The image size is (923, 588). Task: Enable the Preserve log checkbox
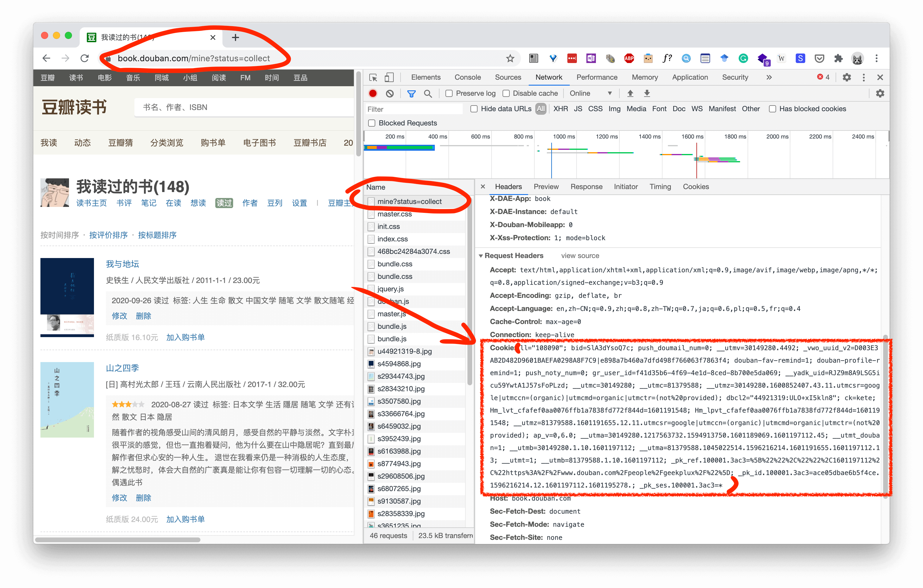449,93
